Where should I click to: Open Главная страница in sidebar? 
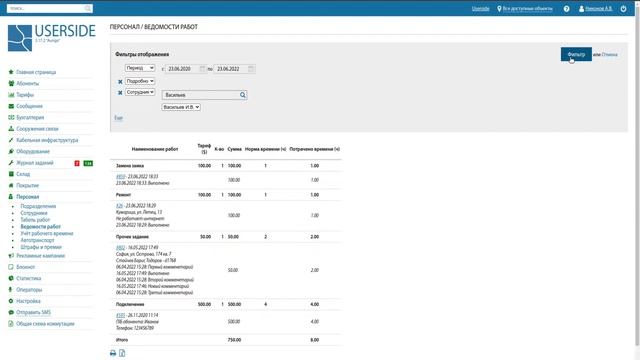[x=36, y=72]
